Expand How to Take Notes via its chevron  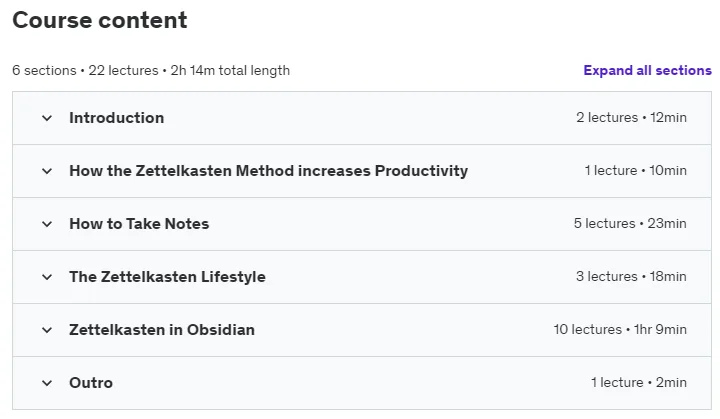coord(47,224)
